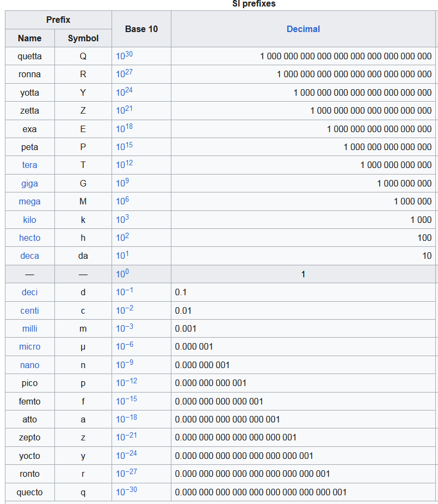Open the 10^−30 link in quecto row
Viewport: 438px width, 504px height.
[x=126, y=491]
